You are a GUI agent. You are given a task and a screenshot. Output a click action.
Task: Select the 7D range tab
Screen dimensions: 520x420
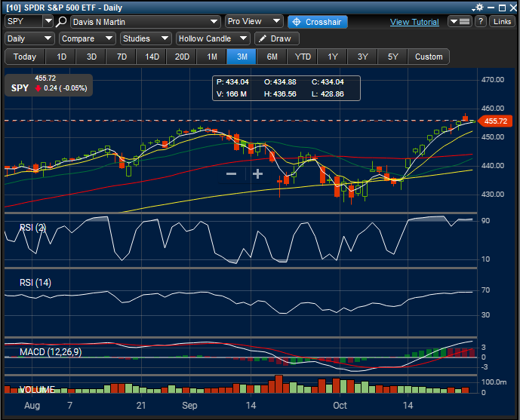point(122,57)
